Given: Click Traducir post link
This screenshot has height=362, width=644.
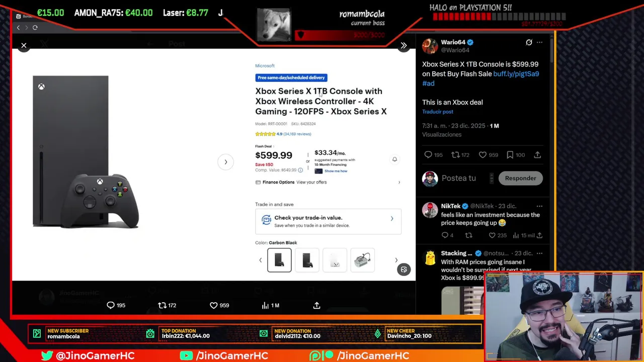Looking at the screenshot, I should 438,112.
